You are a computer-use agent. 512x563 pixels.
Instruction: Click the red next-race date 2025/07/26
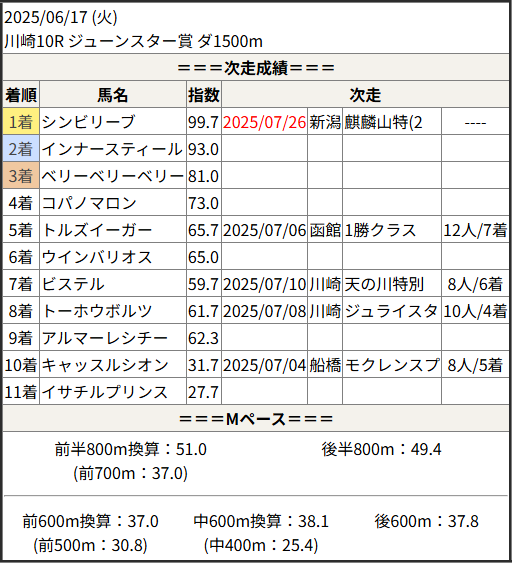(264, 122)
